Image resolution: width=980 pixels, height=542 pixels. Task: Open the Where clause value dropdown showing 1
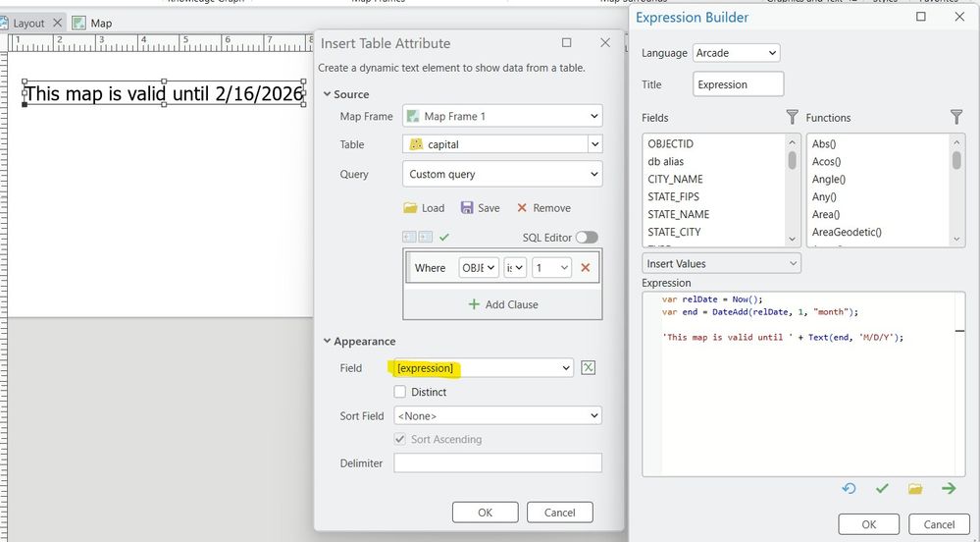click(552, 268)
